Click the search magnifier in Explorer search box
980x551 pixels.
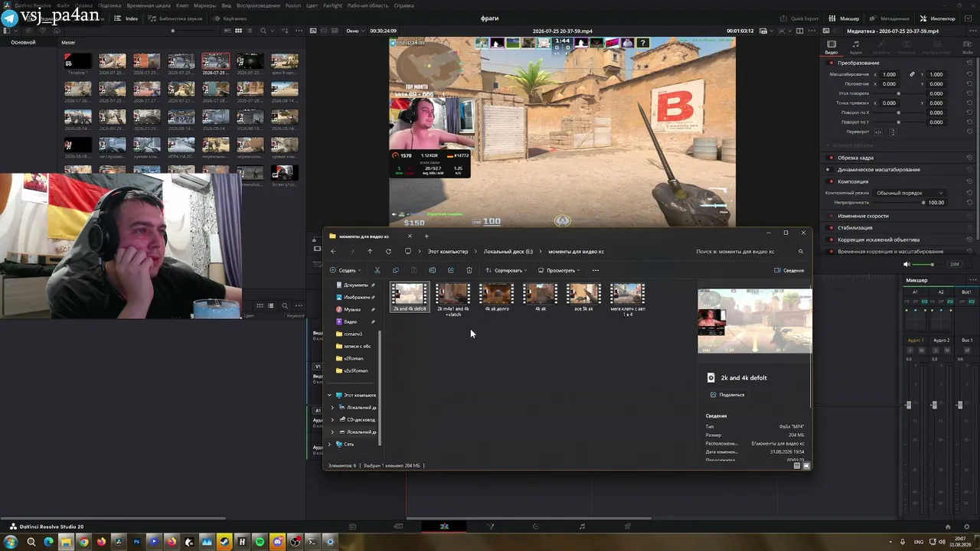tap(801, 251)
